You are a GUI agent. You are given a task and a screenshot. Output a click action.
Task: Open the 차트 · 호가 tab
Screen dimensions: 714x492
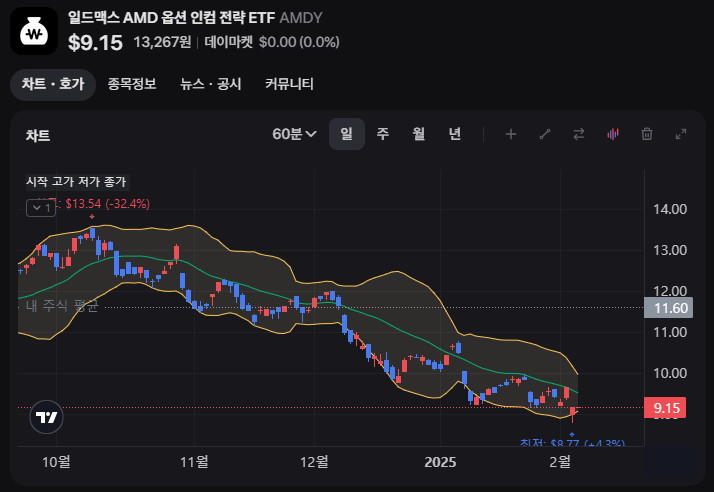pyautogui.click(x=53, y=84)
